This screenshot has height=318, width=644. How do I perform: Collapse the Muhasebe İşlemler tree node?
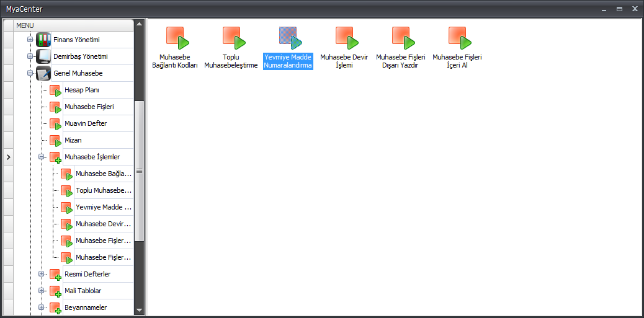coord(42,157)
